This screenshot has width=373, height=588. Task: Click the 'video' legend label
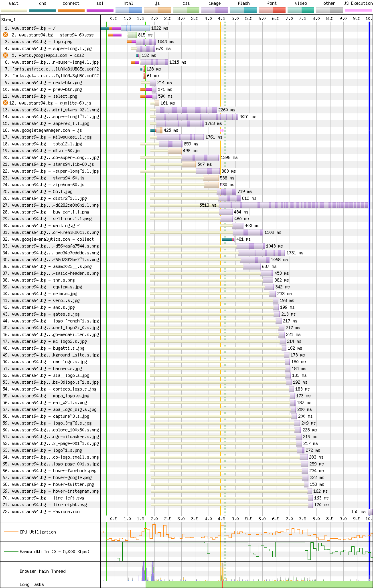301,3
